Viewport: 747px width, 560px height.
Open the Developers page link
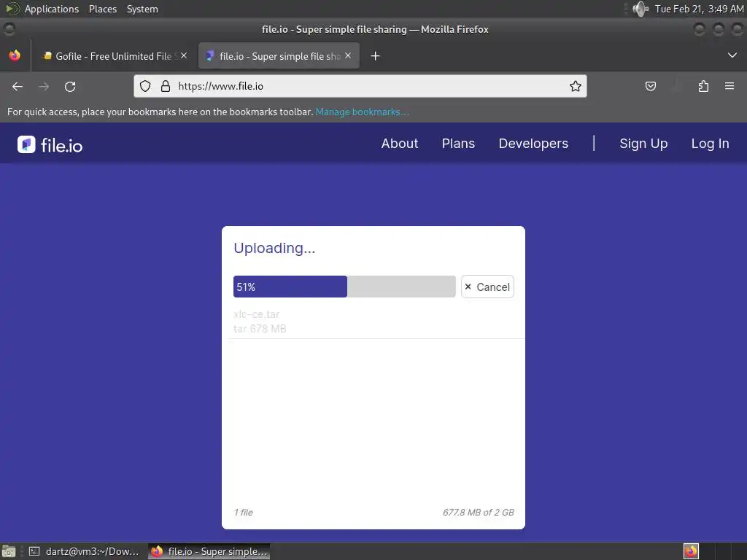pyautogui.click(x=533, y=144)
